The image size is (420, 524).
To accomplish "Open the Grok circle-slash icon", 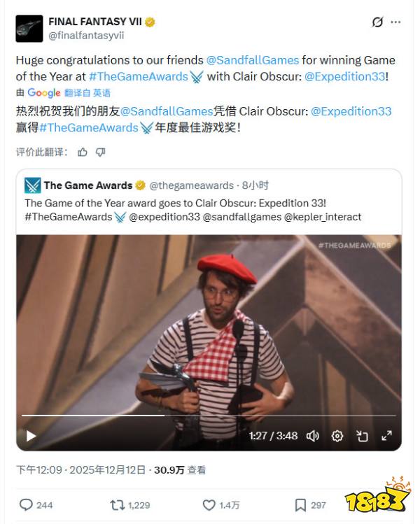I will tap(377, 22).
